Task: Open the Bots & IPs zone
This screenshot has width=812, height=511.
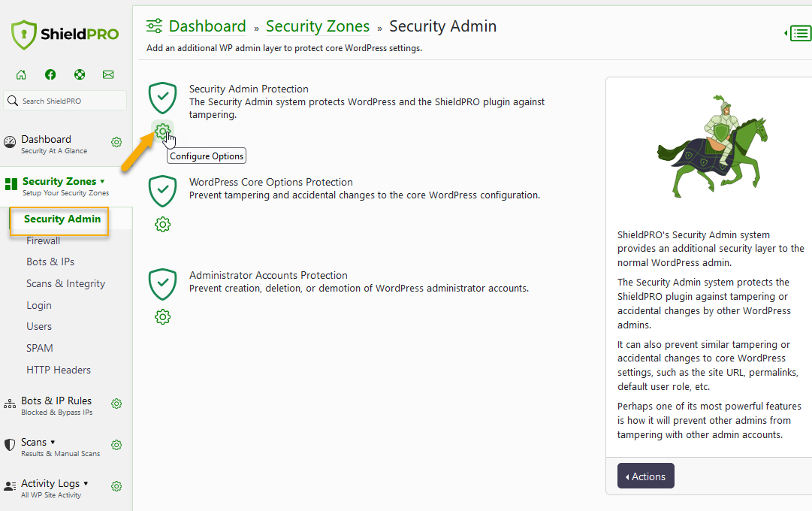Action: [x=50, y=262]
